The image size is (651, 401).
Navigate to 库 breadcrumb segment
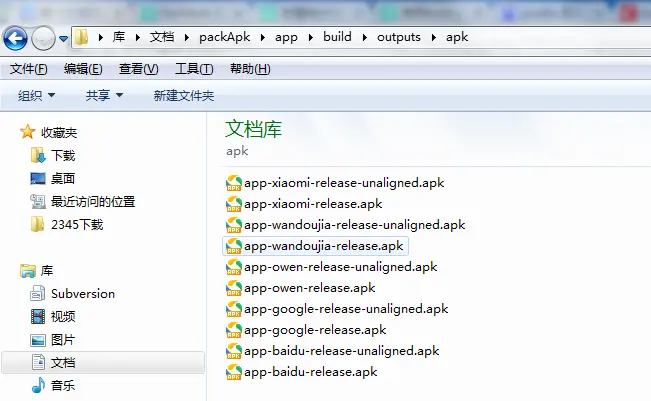tap(119, 37)
